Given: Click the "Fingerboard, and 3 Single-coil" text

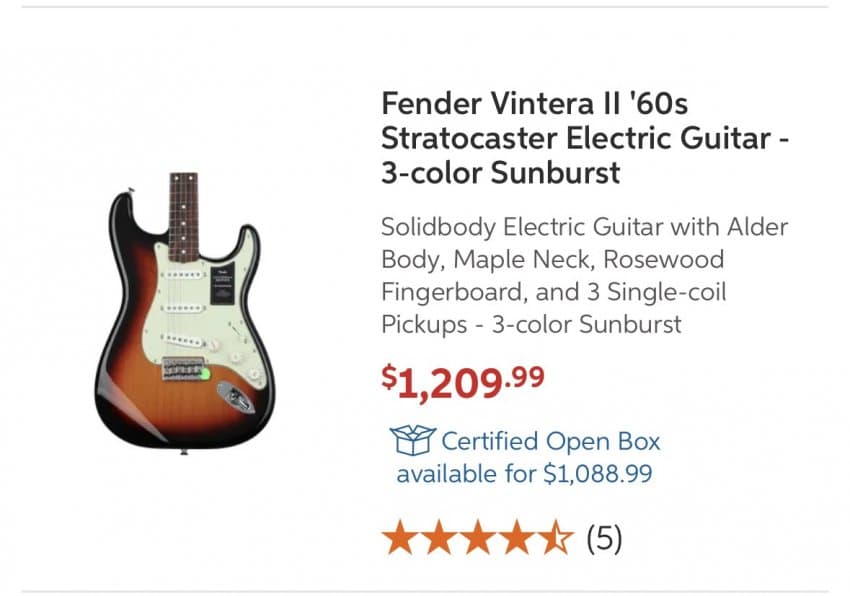Looking at the screenshot, I should pos(553,292).
